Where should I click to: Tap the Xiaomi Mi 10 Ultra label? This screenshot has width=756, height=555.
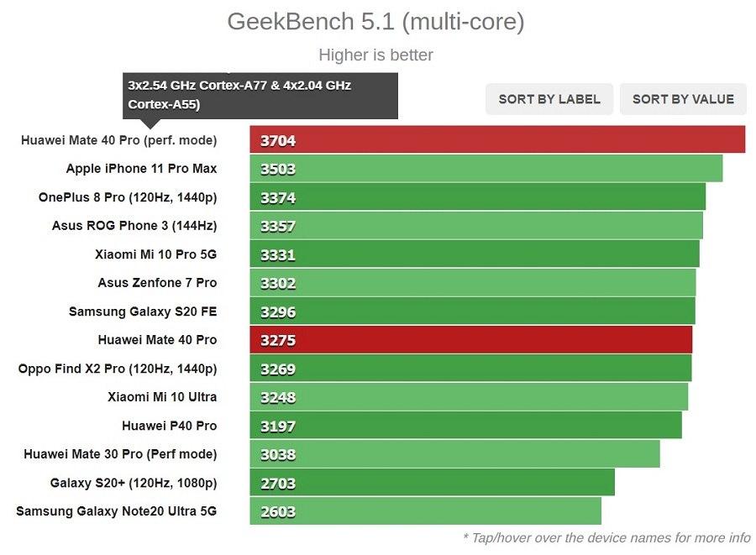[162, 397]
